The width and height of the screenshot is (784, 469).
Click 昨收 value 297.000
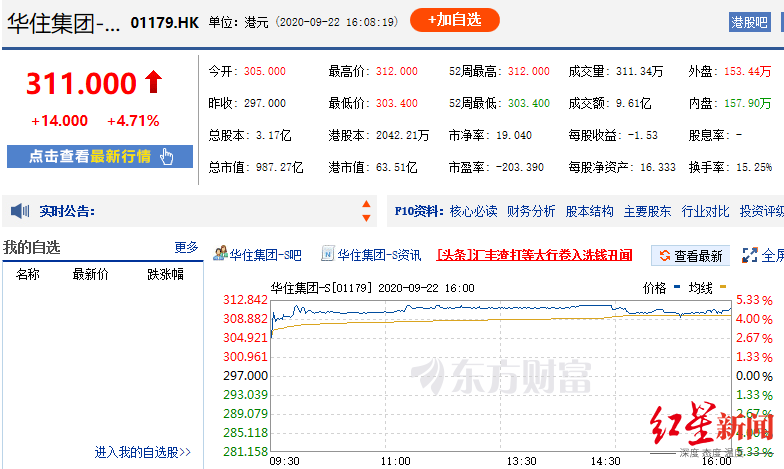[265, 103]
